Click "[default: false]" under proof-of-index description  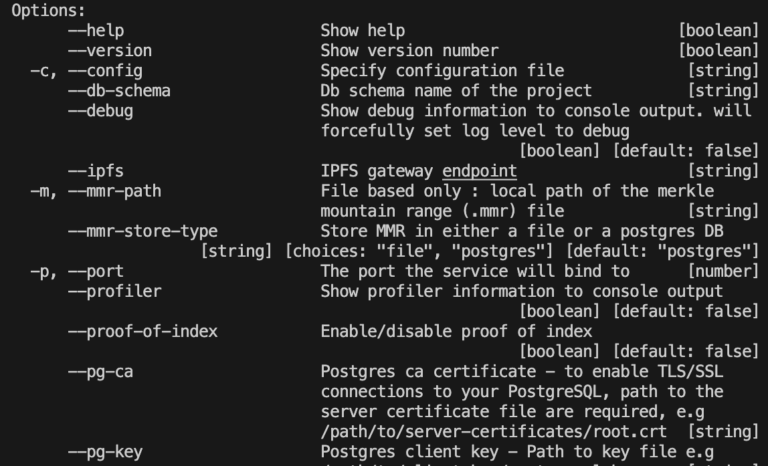(686, 352)
